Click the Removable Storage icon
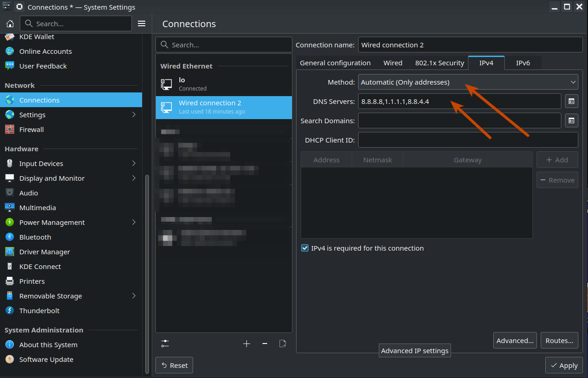Screen dimensions: 588x378 10,296
